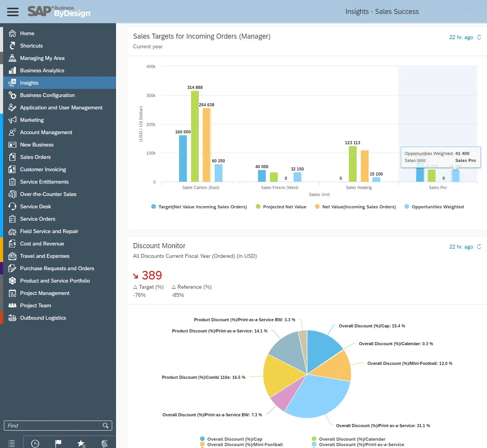487x448 pixels.
Task: Click the search magnifier in Find box
Action: (x=105, y=426)
